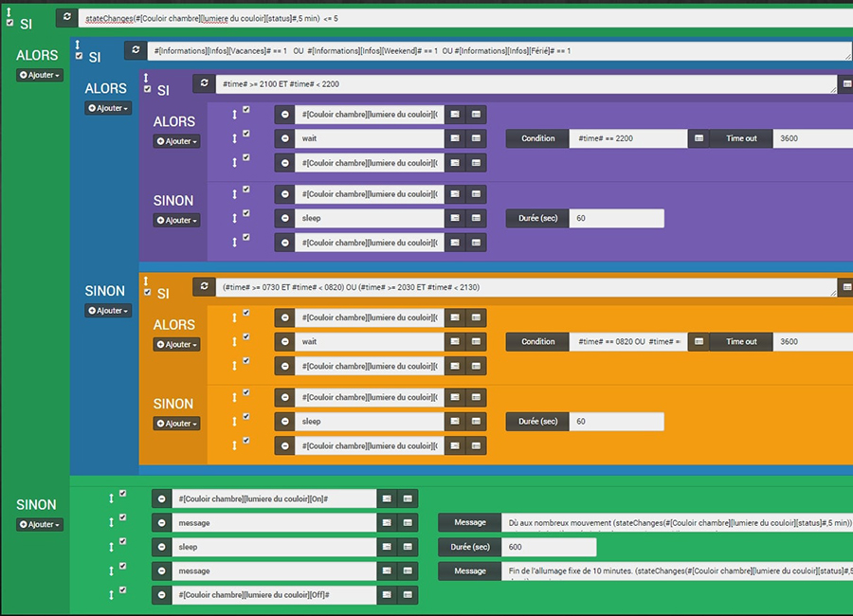This screenshot has width=853, height=616.
Task: Expand the Ajouter dropdown under the orange ALORS
Action: [176, 345]
